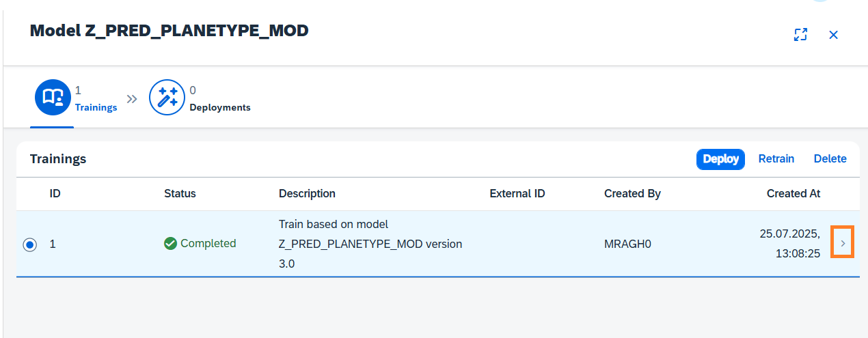Click the Status column header

coord(180,194)
